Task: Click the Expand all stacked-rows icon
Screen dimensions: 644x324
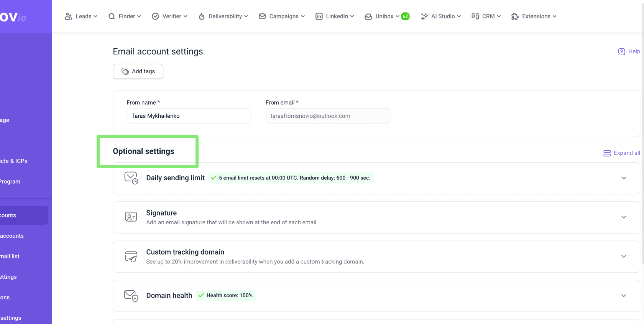Action: (607, 153)
